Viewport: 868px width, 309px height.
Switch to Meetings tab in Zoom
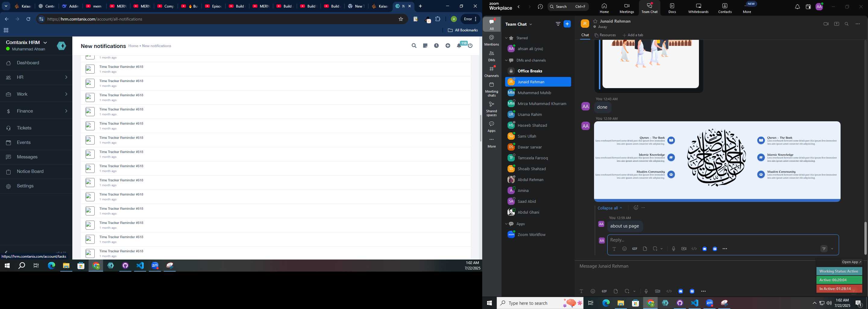pos(627,8)
